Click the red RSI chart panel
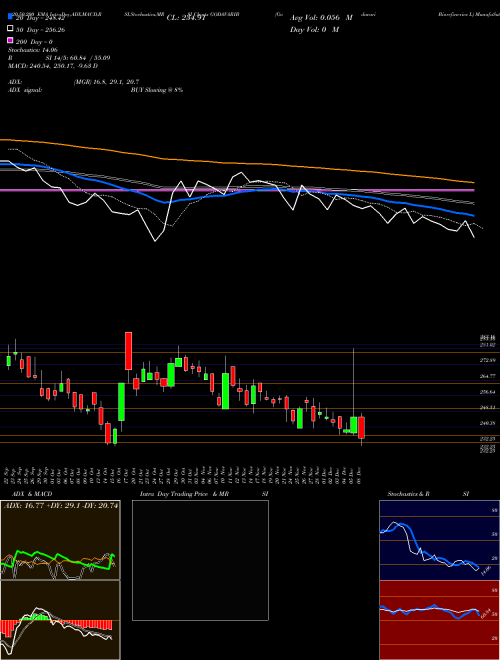Screen dimensions: 500x660 point(439,620)
